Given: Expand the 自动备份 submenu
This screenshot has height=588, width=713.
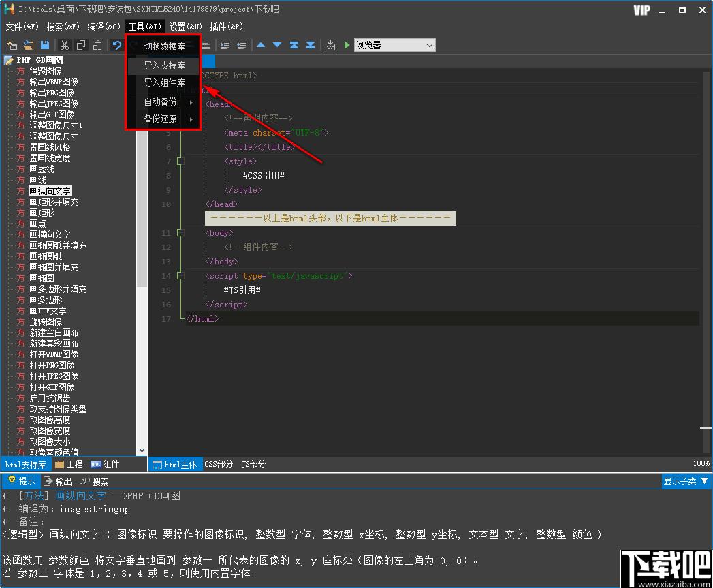Looking at the screenshot, I should pos(163,102).
